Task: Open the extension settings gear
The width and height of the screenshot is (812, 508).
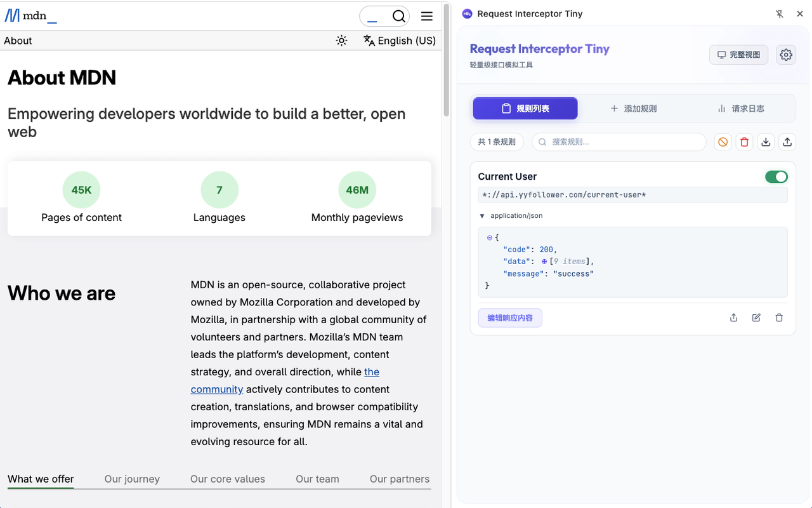Action: coord(786,55)
